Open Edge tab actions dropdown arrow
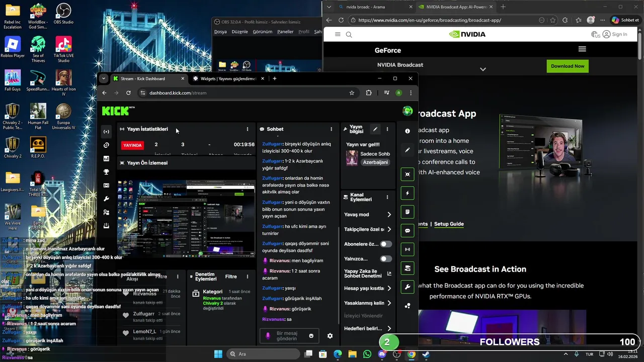This screenshot has height=362, width=644. pos(329,7)
